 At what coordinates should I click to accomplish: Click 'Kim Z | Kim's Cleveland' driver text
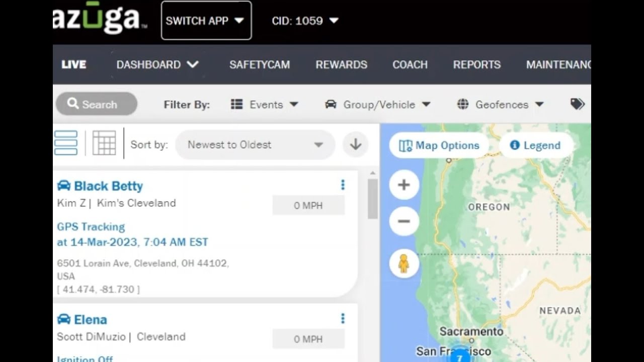[x=117, y=203]
